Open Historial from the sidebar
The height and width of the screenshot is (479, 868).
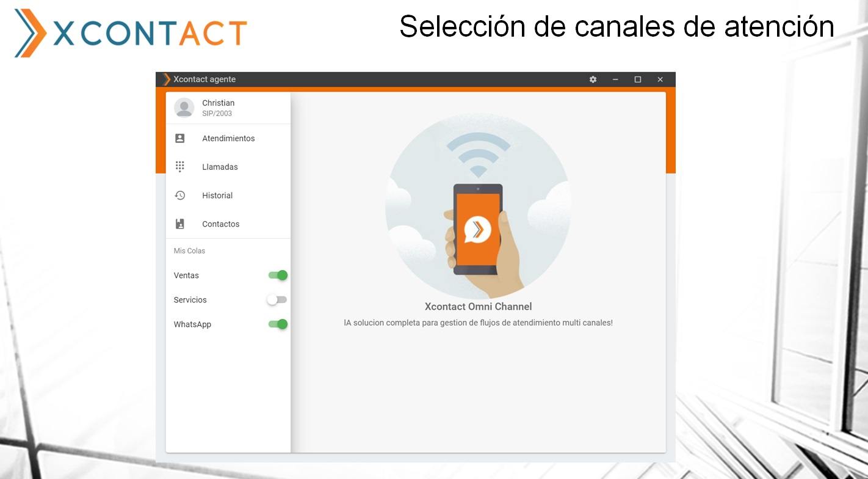pos(228,196)
